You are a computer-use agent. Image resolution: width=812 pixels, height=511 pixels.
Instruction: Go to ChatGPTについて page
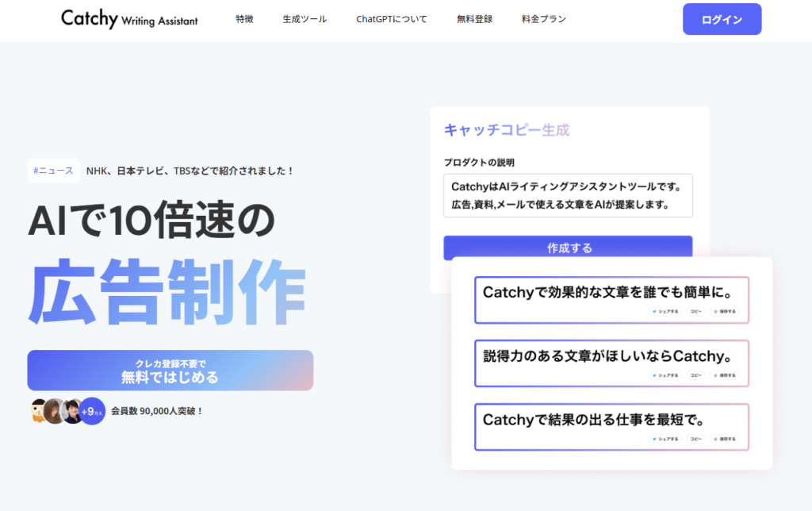point(392,19)
